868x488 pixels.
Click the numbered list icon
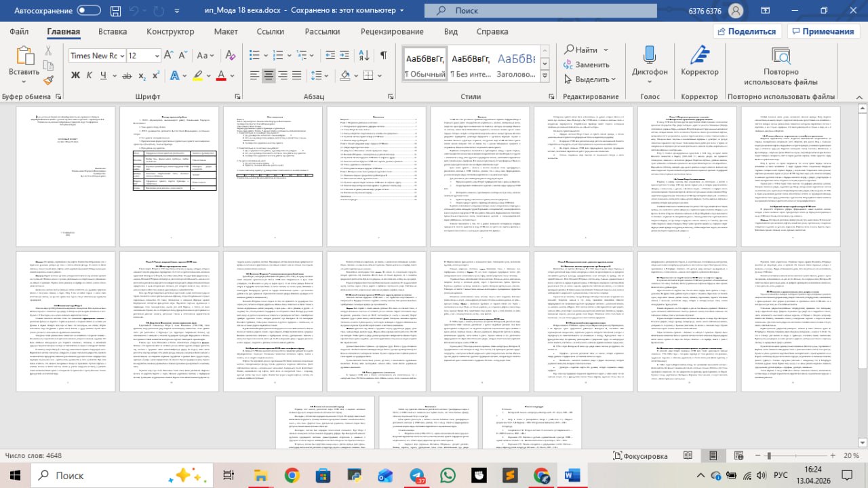point(278,56)
